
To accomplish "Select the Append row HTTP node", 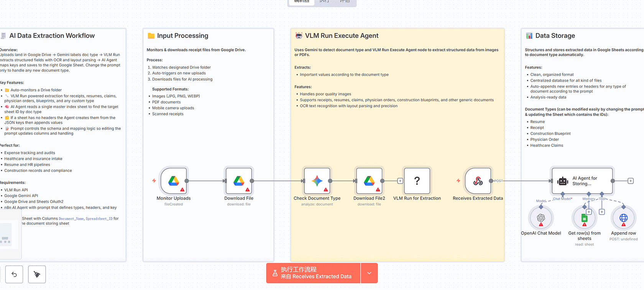I will [x=623, y=218].
